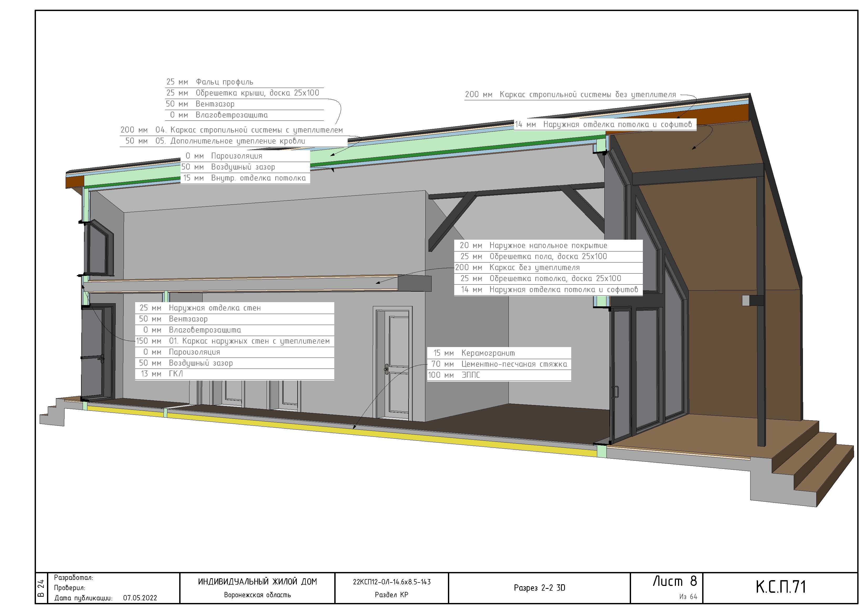The image size is (868, 614).
Task: Click '05. Дополнительное утепление кровли' label
Action: click(x=230, y=141)
